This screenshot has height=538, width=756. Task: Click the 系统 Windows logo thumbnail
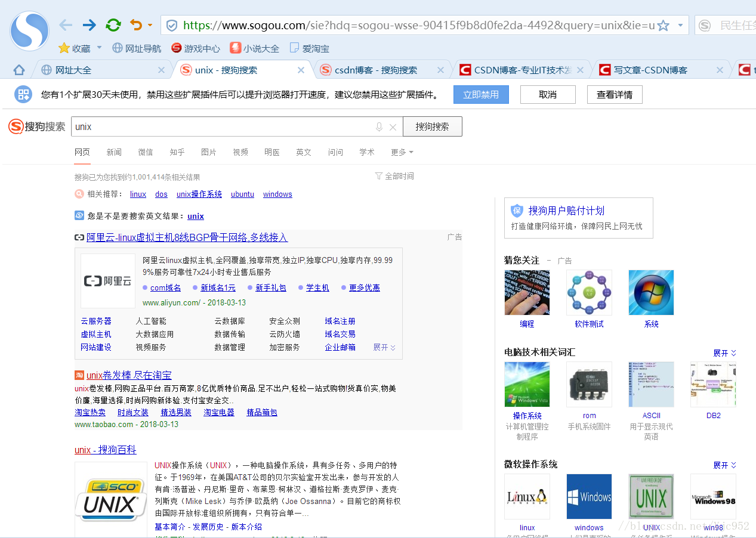pyautogui.click(x=651, y=292)
